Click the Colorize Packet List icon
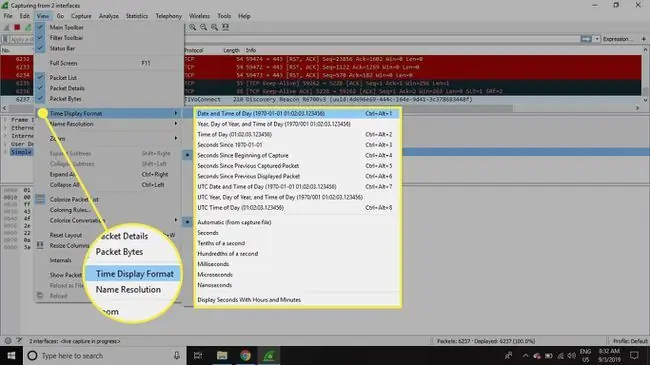 (40, 200)
